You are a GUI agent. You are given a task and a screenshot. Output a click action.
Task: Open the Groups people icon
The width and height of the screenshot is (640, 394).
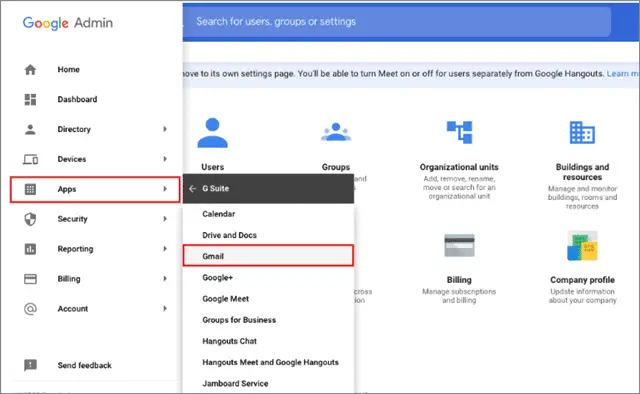click(336, 132)
